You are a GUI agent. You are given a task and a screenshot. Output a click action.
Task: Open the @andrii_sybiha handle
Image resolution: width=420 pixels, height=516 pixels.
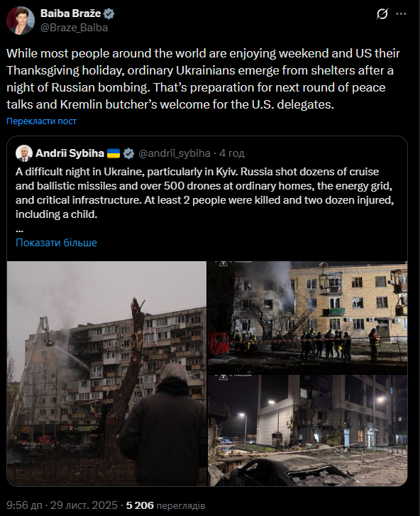[175, 153]
